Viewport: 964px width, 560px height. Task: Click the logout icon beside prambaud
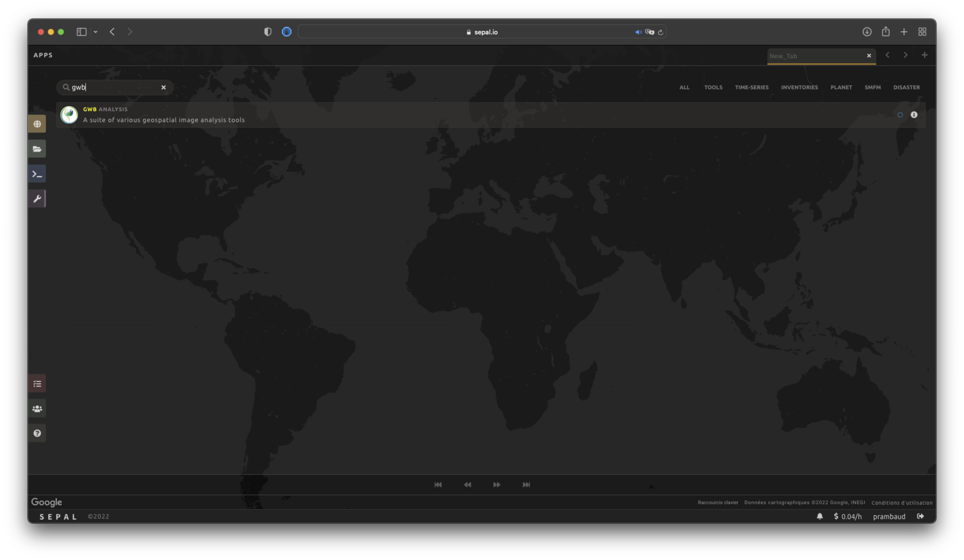(920, 516)
